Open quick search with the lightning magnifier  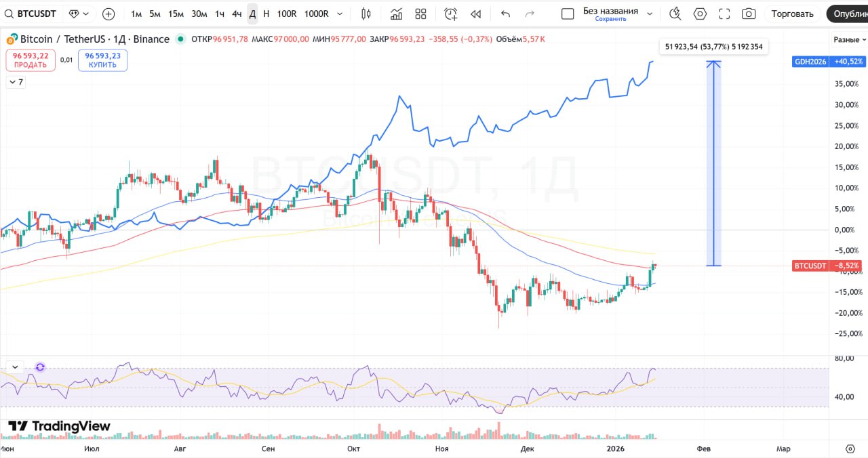[675, 14]
